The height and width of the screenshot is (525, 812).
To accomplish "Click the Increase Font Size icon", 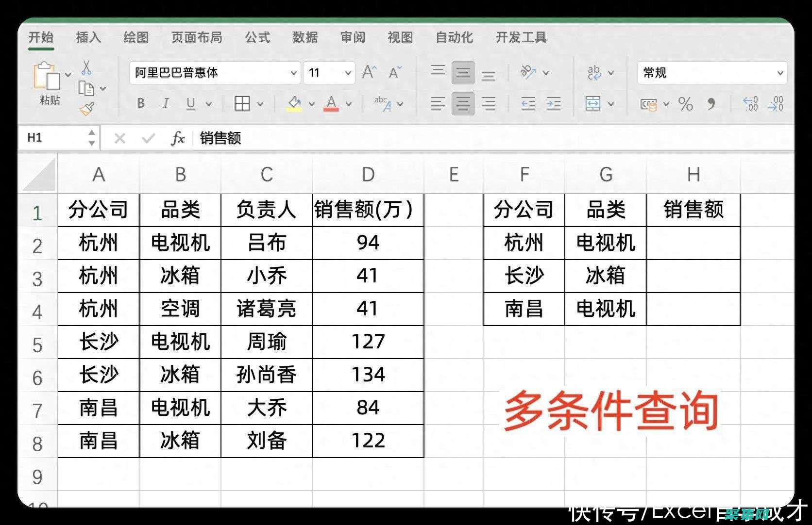I will [x=369, y=72].
